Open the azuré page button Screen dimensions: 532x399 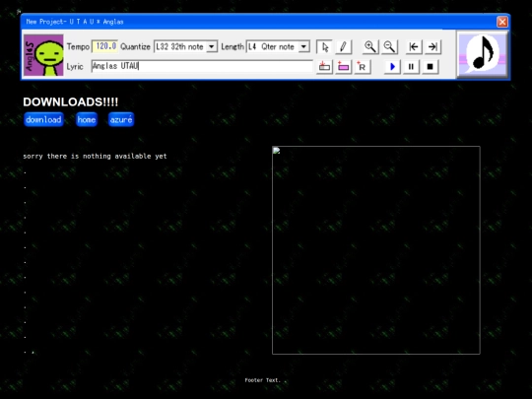[x=121, y=119]
